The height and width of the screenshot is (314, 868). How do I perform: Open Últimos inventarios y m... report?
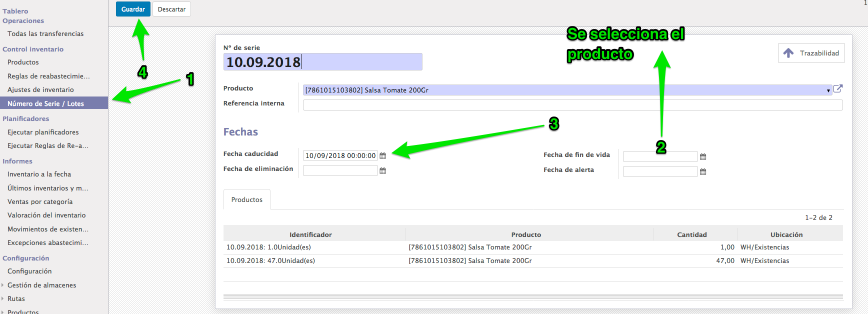coord(47,188)
